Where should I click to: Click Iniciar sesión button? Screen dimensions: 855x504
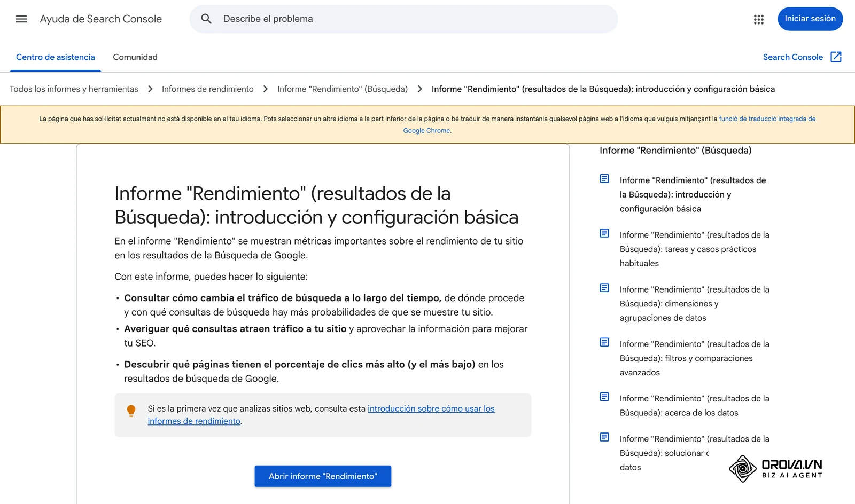[x=810, y=19]
